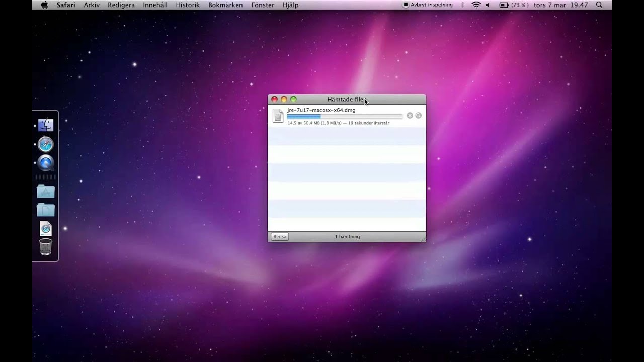Open the Innehåll menu

tap(155, 5)
